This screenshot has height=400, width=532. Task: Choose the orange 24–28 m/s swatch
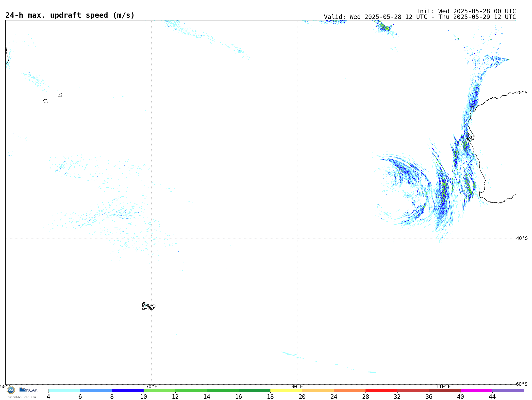pyautogui.click(x=350, y=391)
